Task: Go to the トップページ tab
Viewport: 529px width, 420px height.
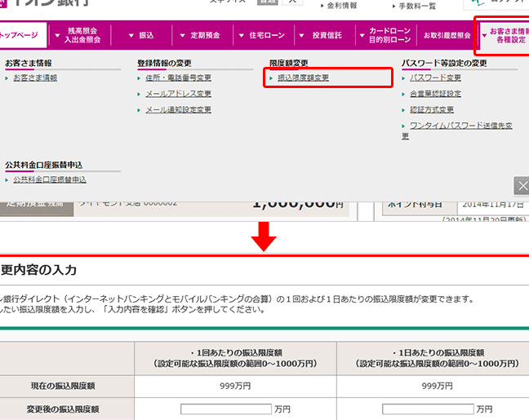Action: 20,36
